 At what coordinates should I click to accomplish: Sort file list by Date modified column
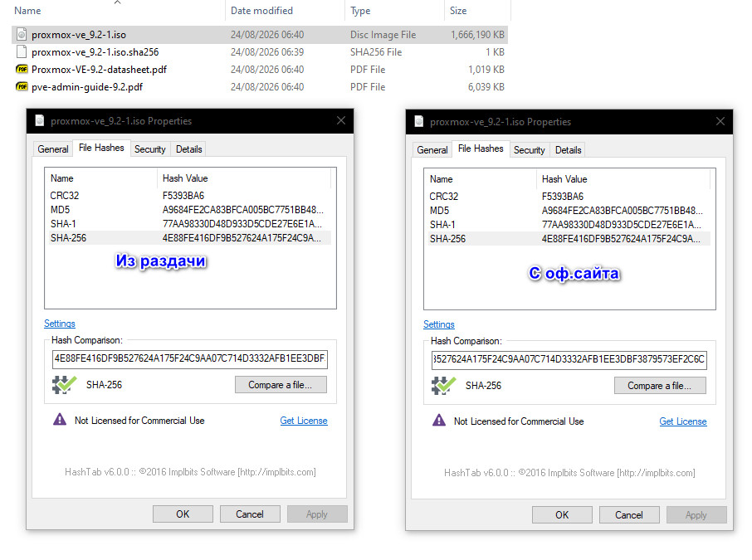(x=285, y=11)
